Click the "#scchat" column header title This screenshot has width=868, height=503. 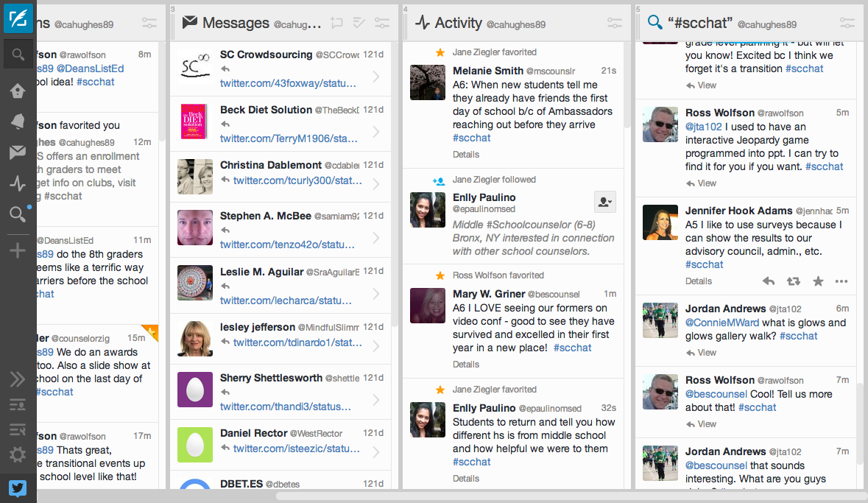click(699, 23)
